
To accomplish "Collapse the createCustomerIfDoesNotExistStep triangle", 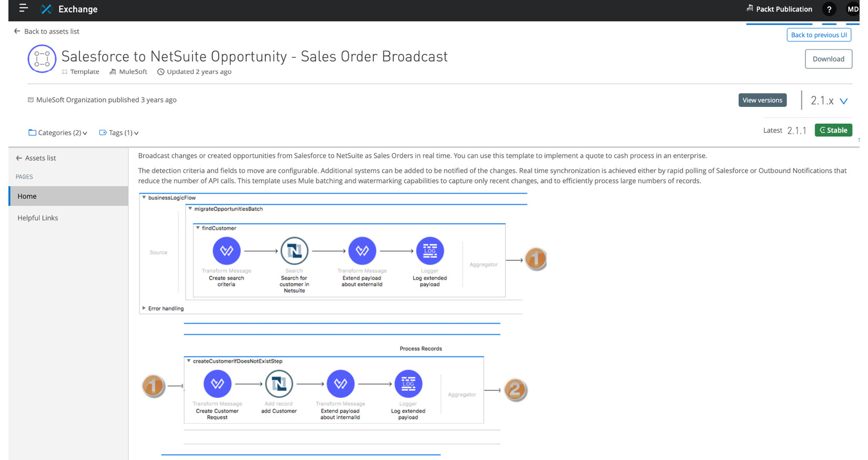I will [188, 361].
